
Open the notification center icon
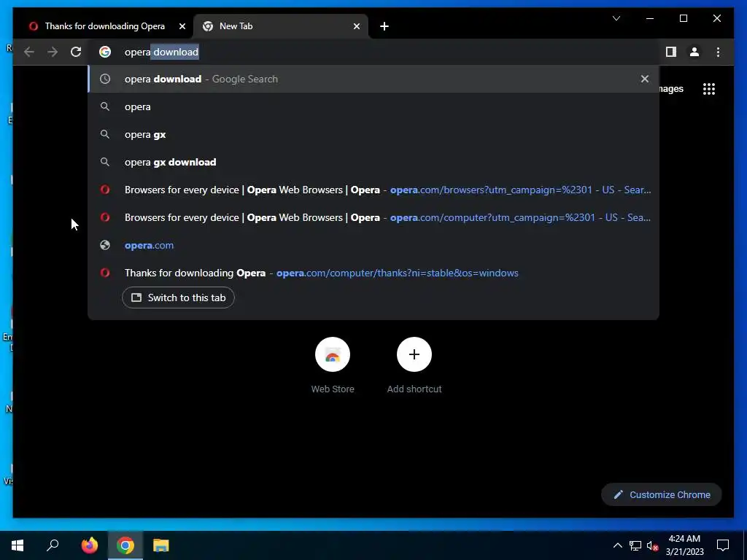point(723,545)
